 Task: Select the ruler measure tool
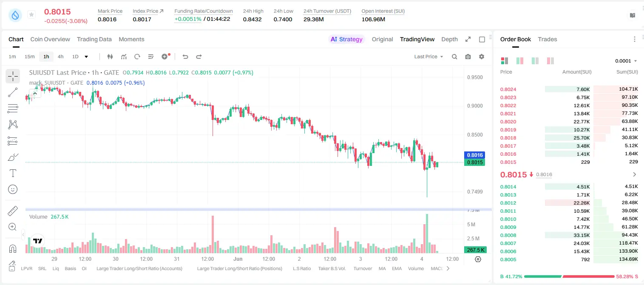pos(13,211)
